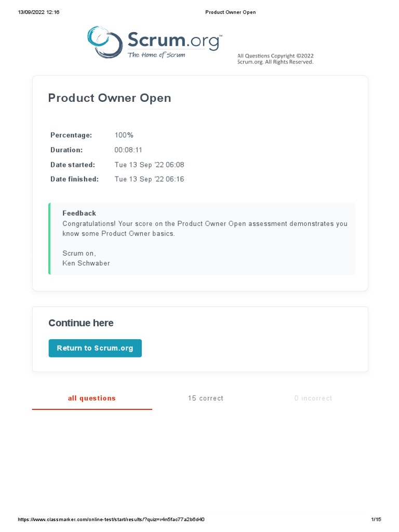Click the Scrum.org wordmark text
Image resolution: width=399 pixels, height=532 pixels.
coord(173,41)
